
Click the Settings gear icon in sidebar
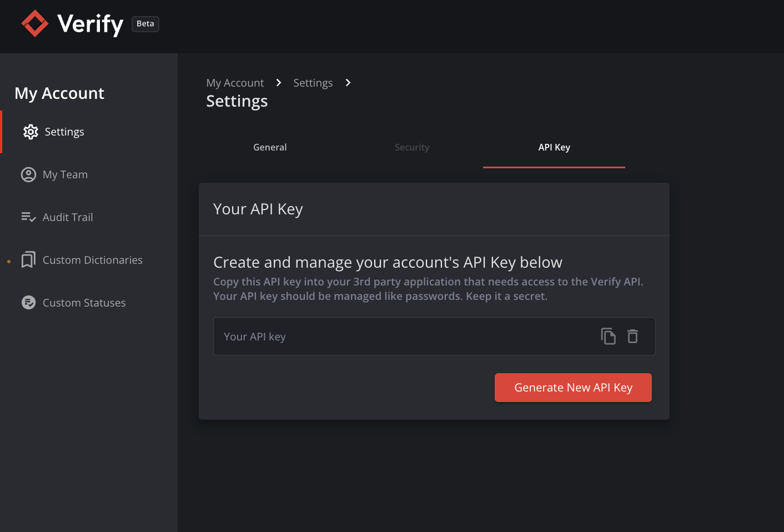pyautogui.click(x=31, y=132)
